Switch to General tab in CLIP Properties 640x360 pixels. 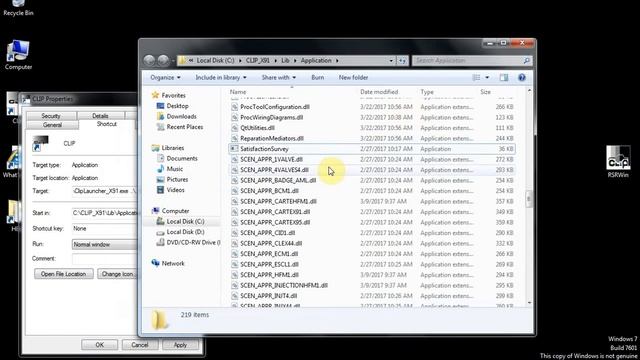pyautogui.click(x=52, y=125)
